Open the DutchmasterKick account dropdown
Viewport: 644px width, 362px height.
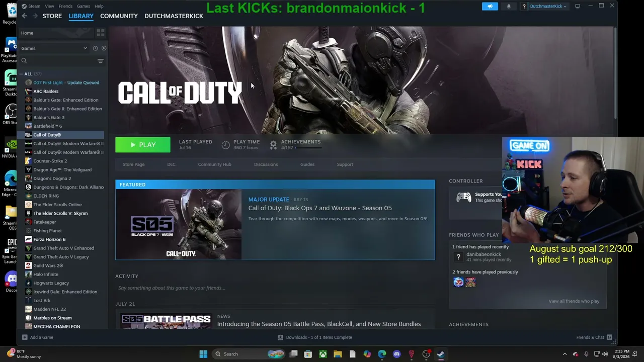(x=548, y=6)
